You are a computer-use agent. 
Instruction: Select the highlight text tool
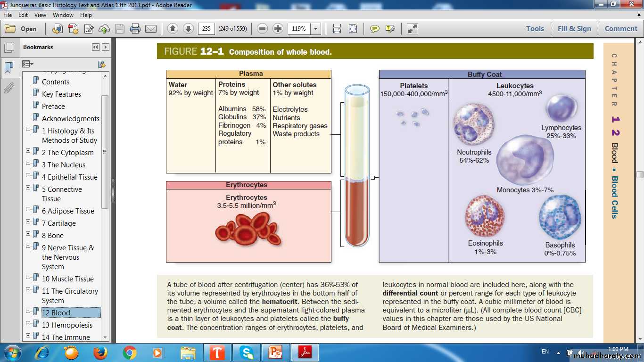coord(390,29)
